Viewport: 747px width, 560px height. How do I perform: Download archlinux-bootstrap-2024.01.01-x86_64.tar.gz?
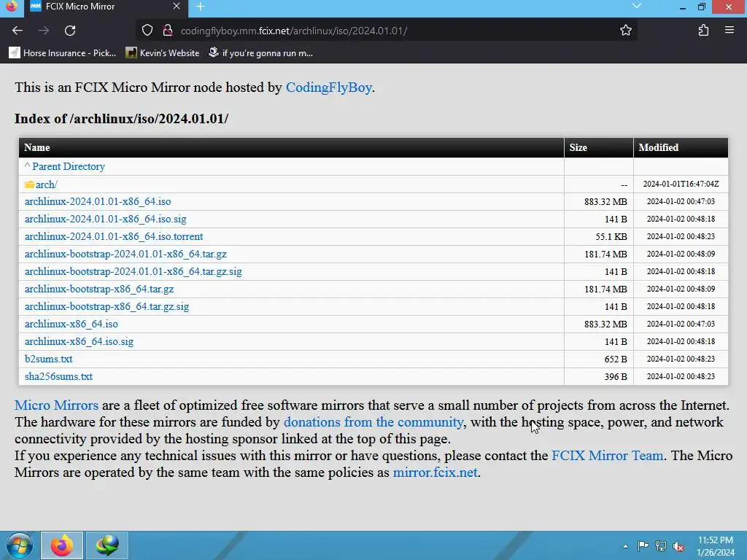[125, 254]
